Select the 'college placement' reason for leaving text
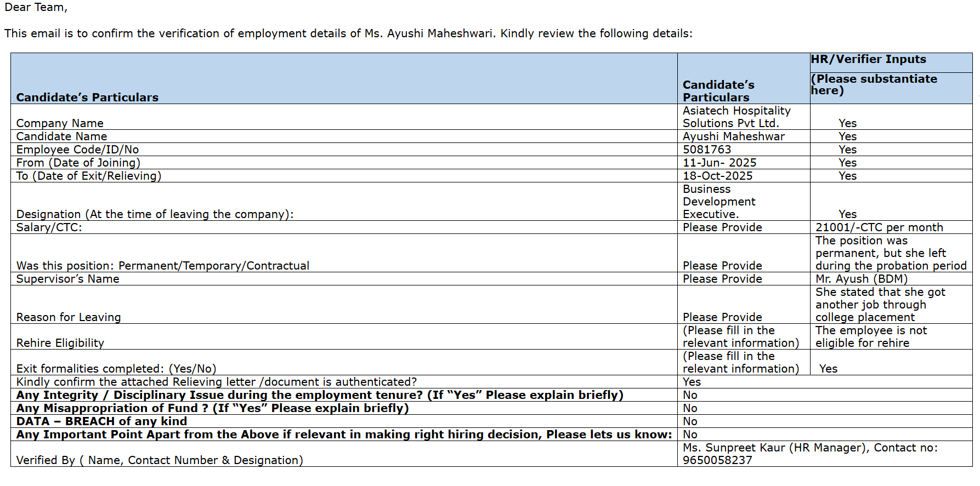 (865, 317)
